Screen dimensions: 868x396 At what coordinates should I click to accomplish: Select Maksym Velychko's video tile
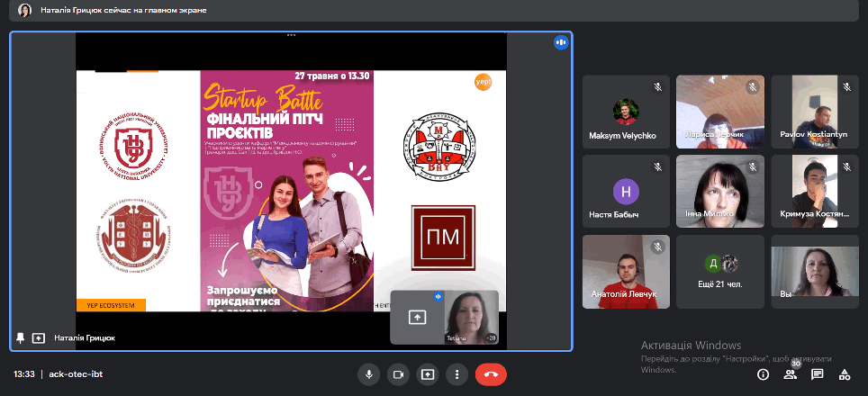coord(626,112)
